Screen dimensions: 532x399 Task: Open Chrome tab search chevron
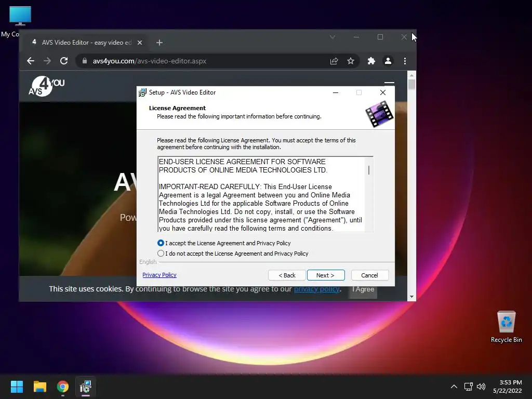pos(332,37)
